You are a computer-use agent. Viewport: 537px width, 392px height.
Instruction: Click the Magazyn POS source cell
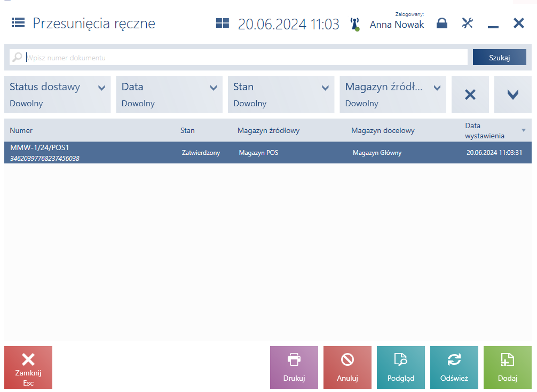258,153
